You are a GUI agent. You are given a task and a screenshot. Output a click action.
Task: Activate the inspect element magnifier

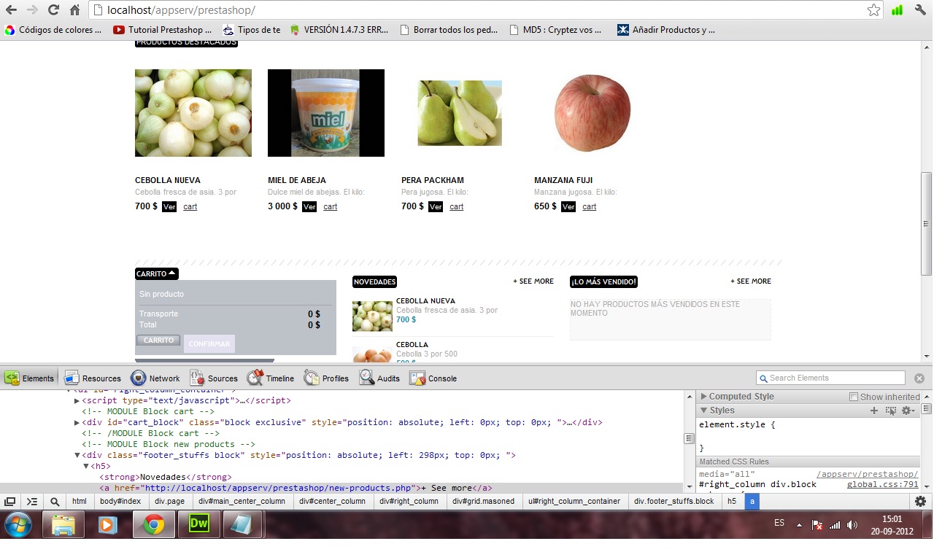[x=55, y=502]
